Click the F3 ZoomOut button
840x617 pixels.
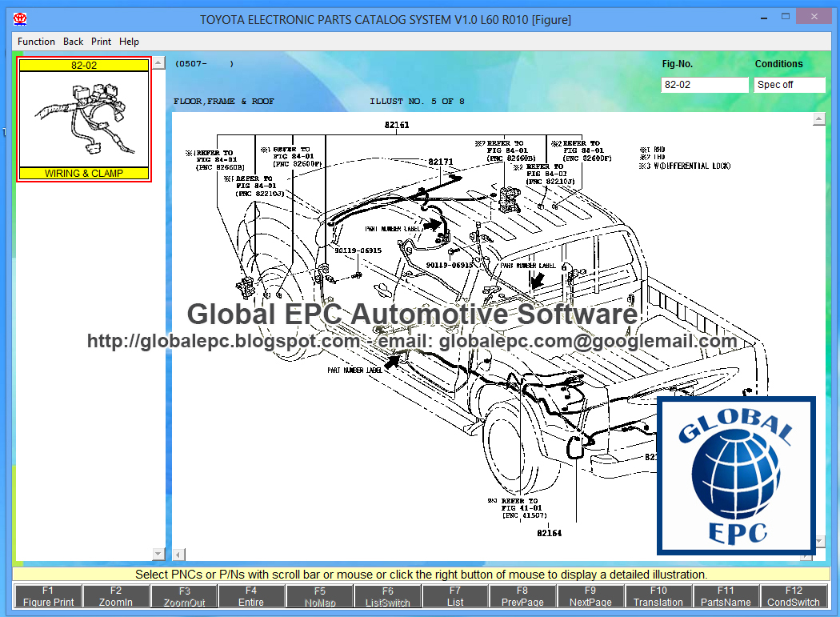(184, 596)
